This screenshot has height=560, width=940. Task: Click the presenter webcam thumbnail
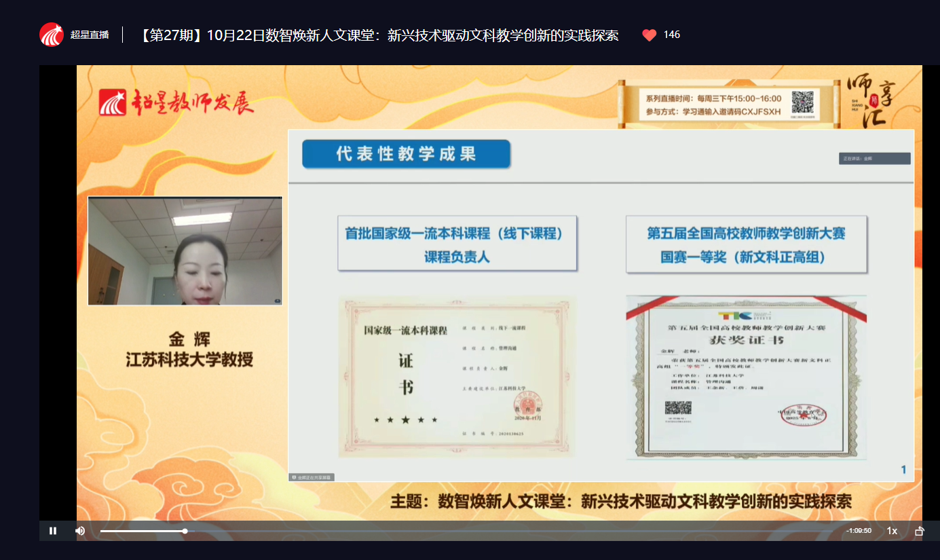(185, 250)
